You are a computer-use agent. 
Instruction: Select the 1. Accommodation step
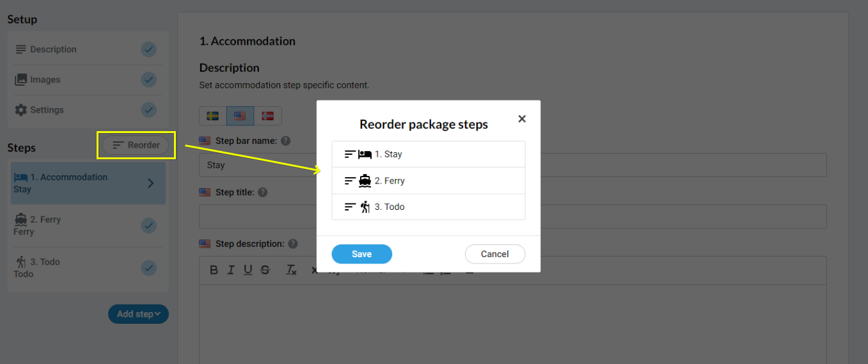pyautogui.click(x=88, y=183)
